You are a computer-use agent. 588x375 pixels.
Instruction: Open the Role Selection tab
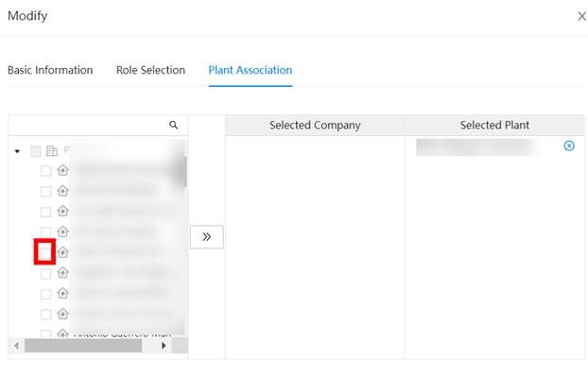tap(150, 70)
